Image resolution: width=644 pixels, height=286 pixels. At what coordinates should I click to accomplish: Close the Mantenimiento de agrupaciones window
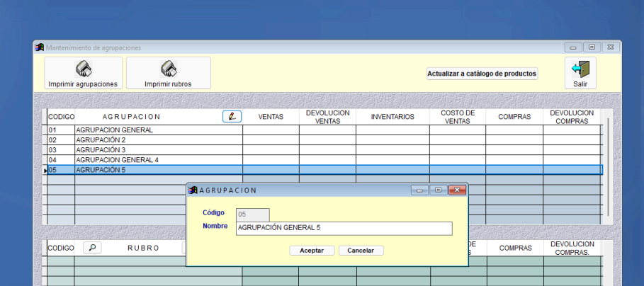pos(611,47)
